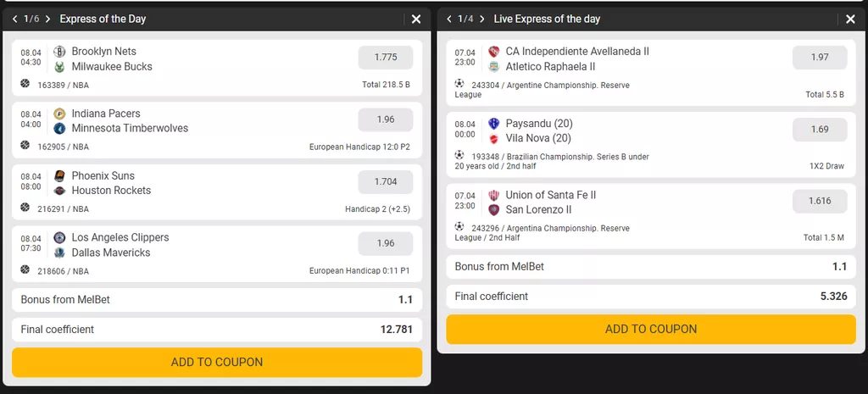This screenshot has width=868, height=394.
Task: Click the Phoenix Suns team name
Action: point(103,176)
